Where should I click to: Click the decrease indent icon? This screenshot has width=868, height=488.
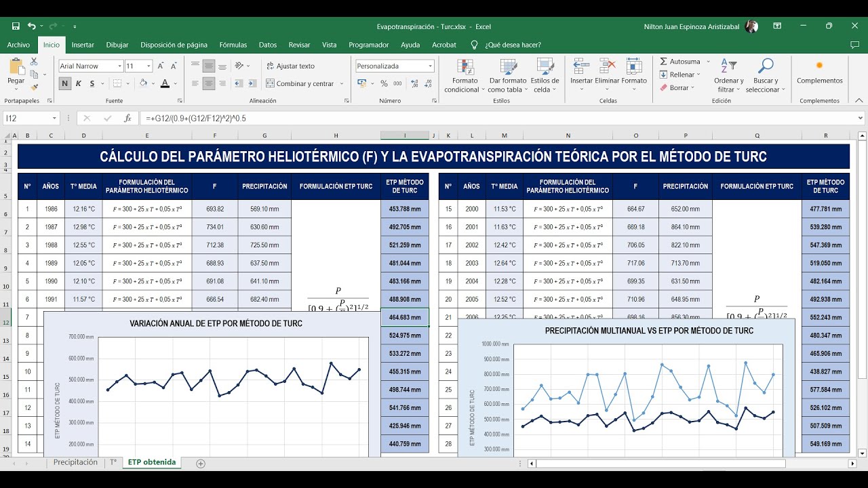coord(239,83)
